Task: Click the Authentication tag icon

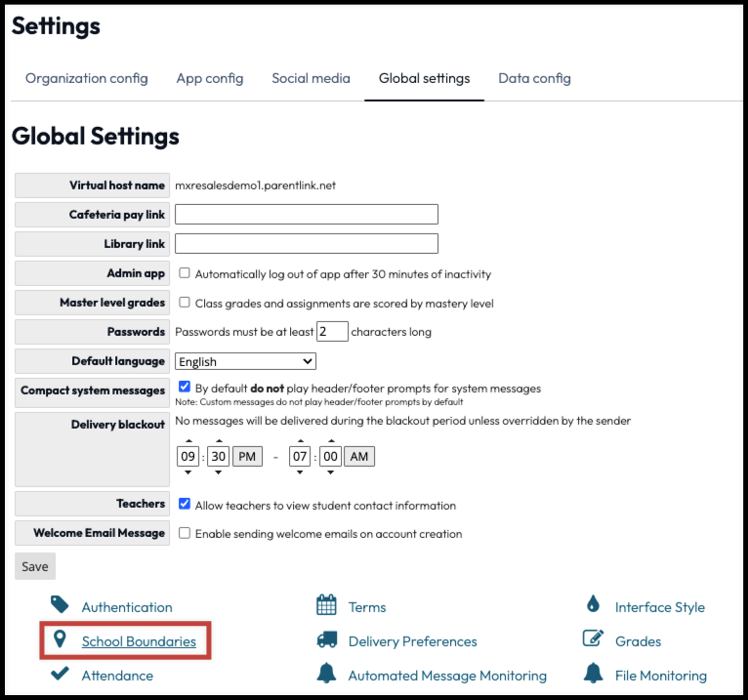Action: coord(60,605)
